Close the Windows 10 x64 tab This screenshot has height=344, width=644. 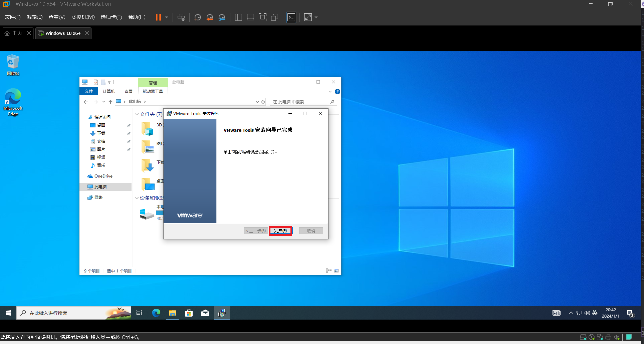(87, 33)
